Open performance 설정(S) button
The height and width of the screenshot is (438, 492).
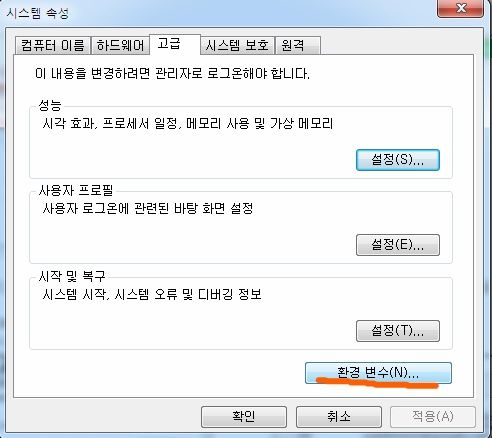tap(398, 160)
